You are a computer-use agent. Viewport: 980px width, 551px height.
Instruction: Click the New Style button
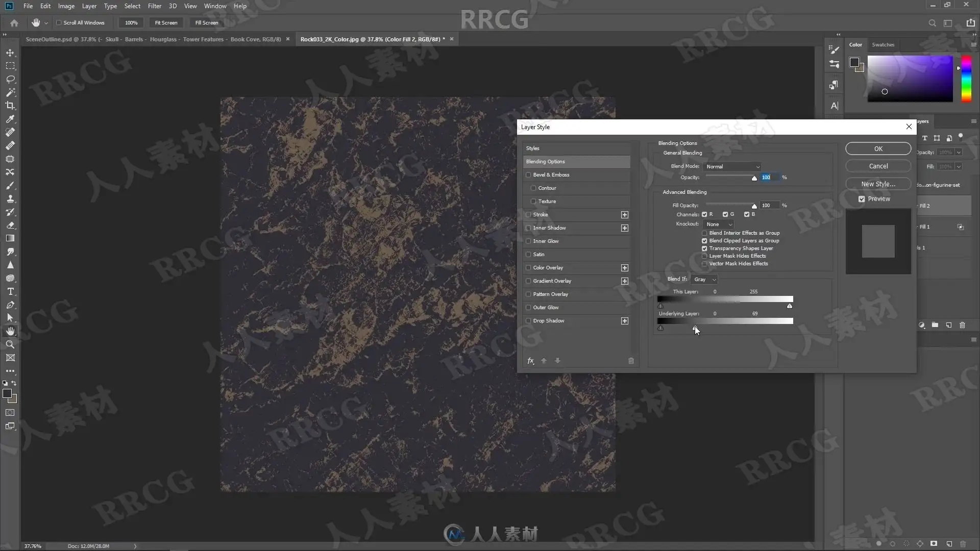[878, 184]
